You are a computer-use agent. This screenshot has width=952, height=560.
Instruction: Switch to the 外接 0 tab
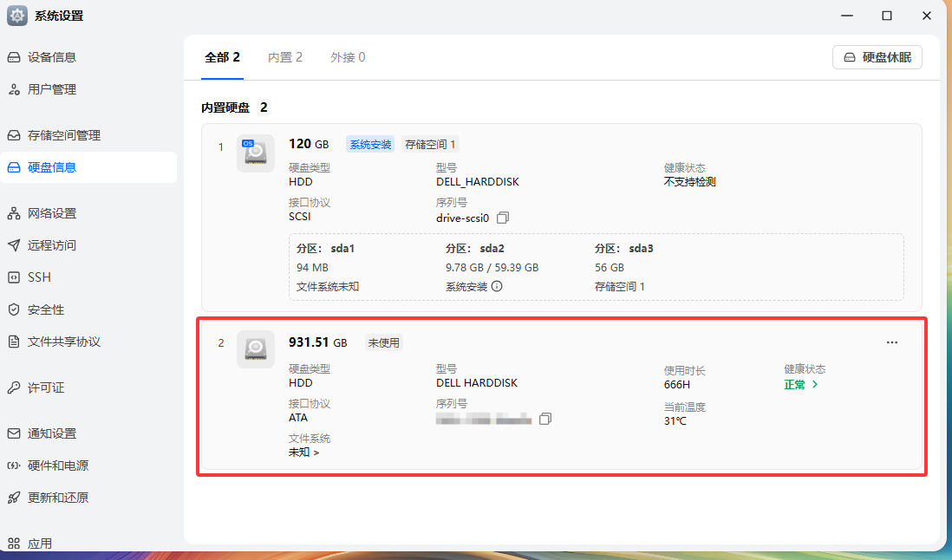coord(348,57)
